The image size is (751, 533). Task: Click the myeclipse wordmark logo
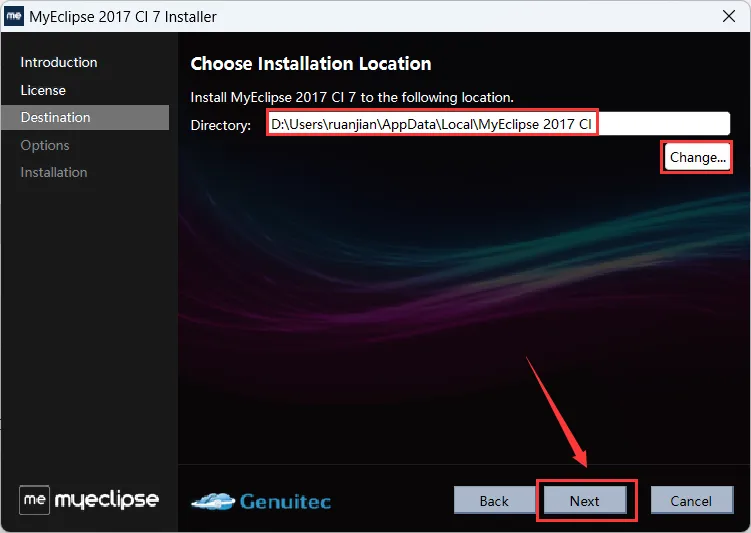pyautogui.click(x=106, y=500)
